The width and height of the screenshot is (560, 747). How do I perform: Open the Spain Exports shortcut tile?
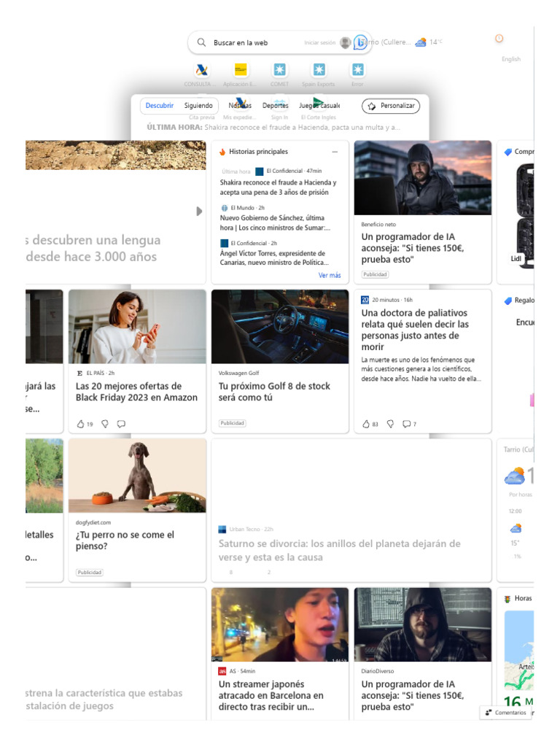(319, 70)
